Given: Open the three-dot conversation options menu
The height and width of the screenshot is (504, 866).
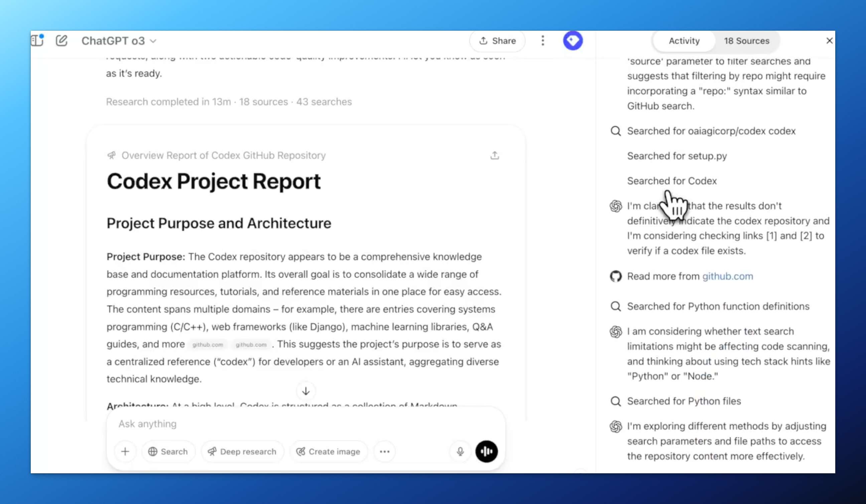Looking at the screenshot, I should pos(543,40).
